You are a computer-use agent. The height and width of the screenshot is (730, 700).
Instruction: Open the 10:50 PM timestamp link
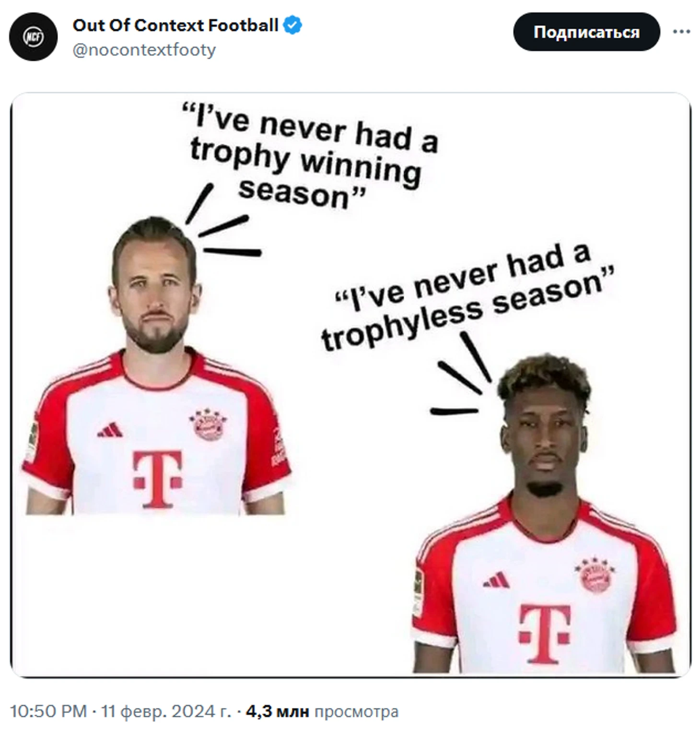(x=48, y=711)
